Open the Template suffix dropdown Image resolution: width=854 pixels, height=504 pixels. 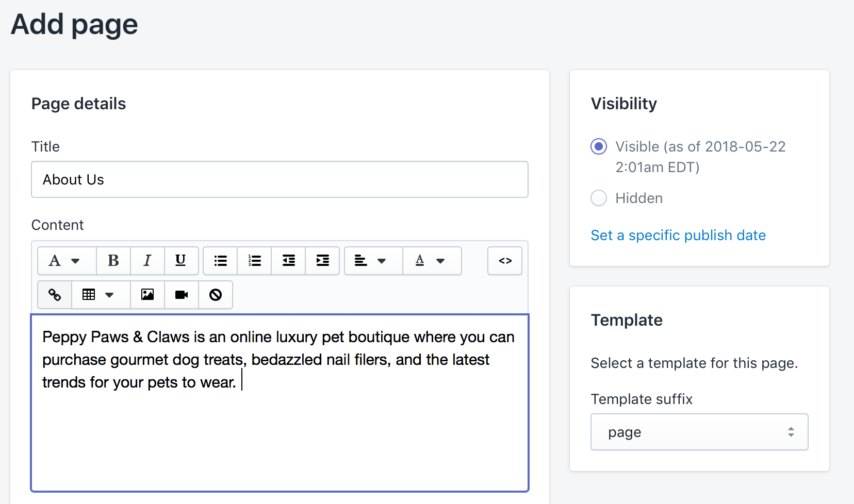[699, 432]
